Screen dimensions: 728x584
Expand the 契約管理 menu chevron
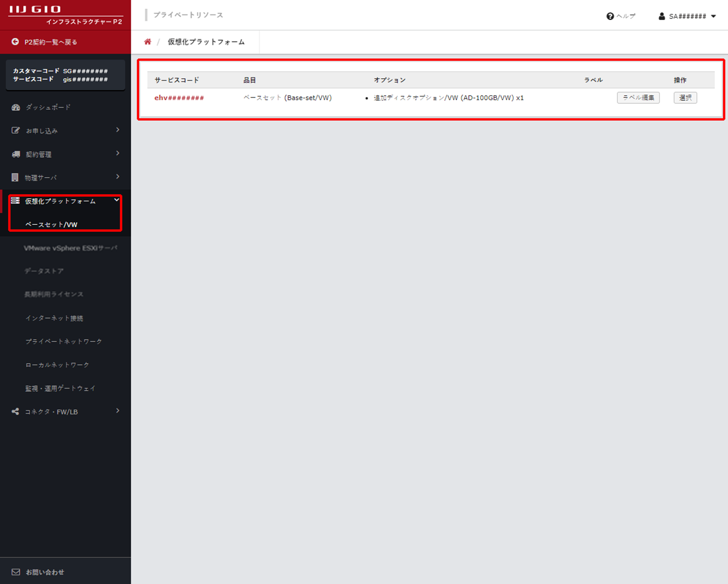pos(118,153)
